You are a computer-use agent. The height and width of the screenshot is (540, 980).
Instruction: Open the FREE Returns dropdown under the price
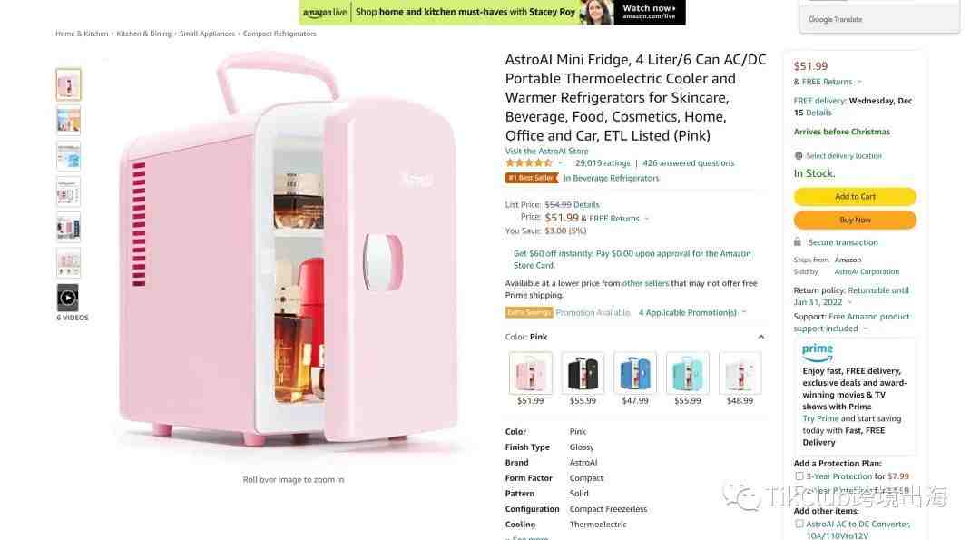(828, 82)
